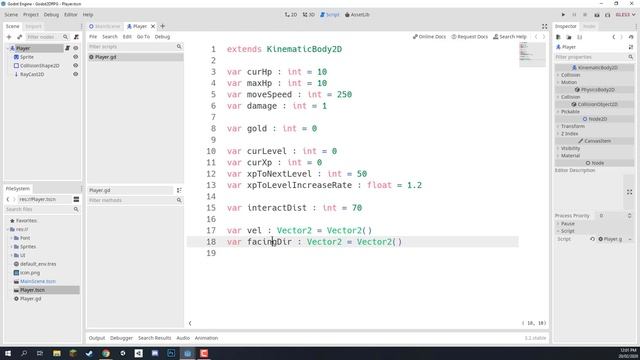Switch to 2D workspace
This screenshot has width=640, height=360.
coord(291,15)
